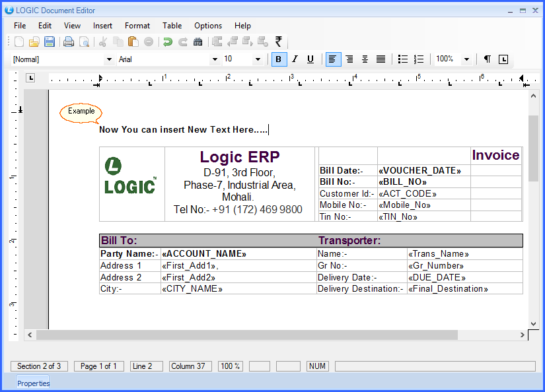The image size is (545, 392).
Task: Click the «ACCOUNT_NAME» merge field
Action: coord(204,254)
